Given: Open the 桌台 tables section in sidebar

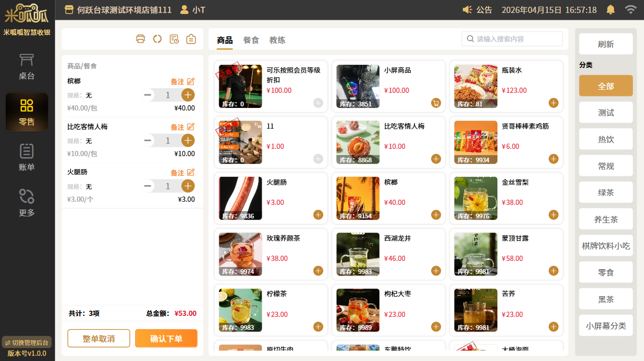Looking at the screenshot, I should coord(26,66).
